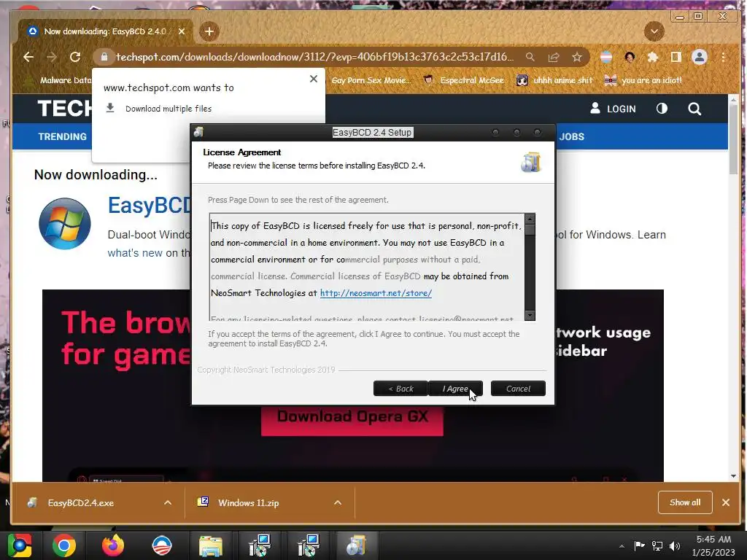Open the Windows 11.zip downloaded file
The width and height of the screenshot is (747, 560).
tap(248, 503)
